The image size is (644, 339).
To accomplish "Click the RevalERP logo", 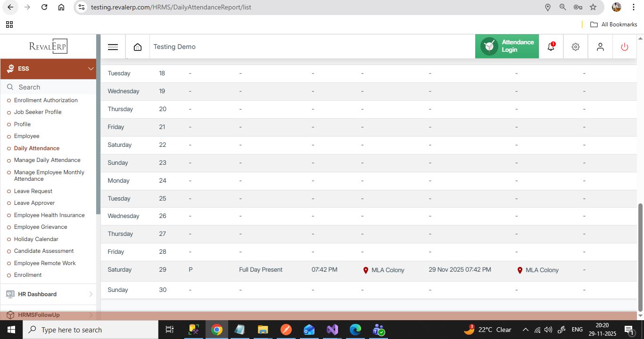I will (48, 46).
